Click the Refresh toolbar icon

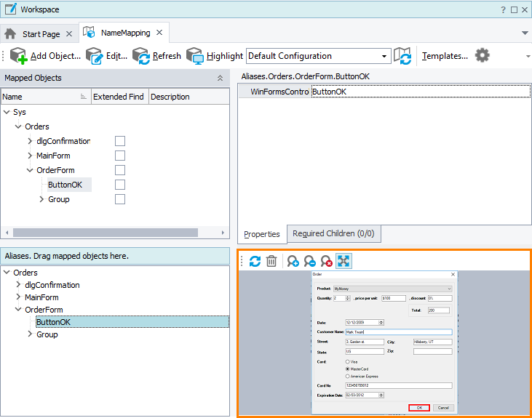tap(141, 56)
